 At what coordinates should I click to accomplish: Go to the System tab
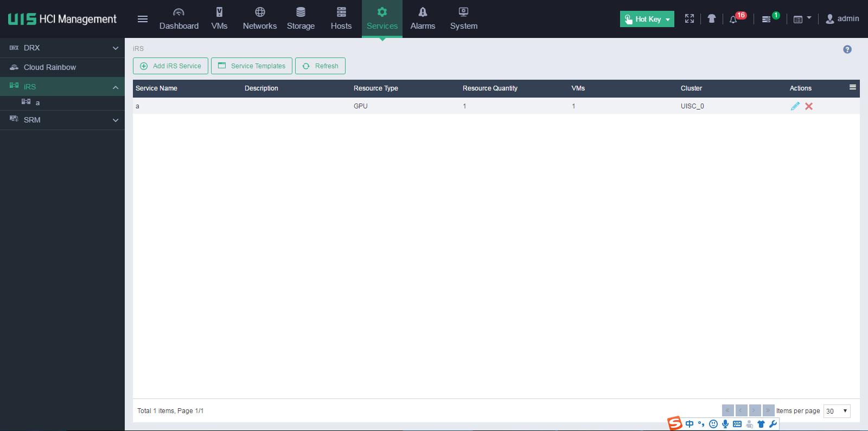464,19
